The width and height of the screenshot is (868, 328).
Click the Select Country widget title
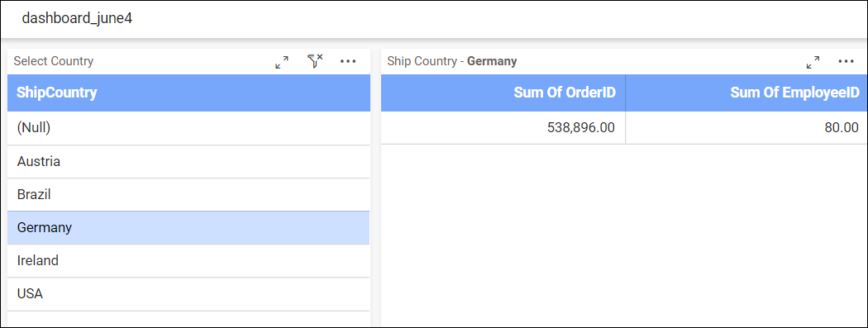click(54, 61)
